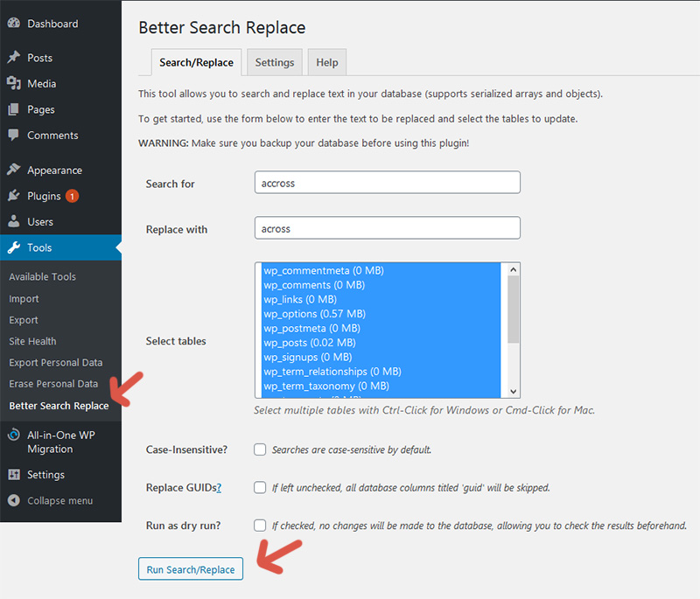Image resolution: width=700 pixels, height=599 pixels.
Task: Click the Comments speech bubble icon
Action: coord(14,136)
